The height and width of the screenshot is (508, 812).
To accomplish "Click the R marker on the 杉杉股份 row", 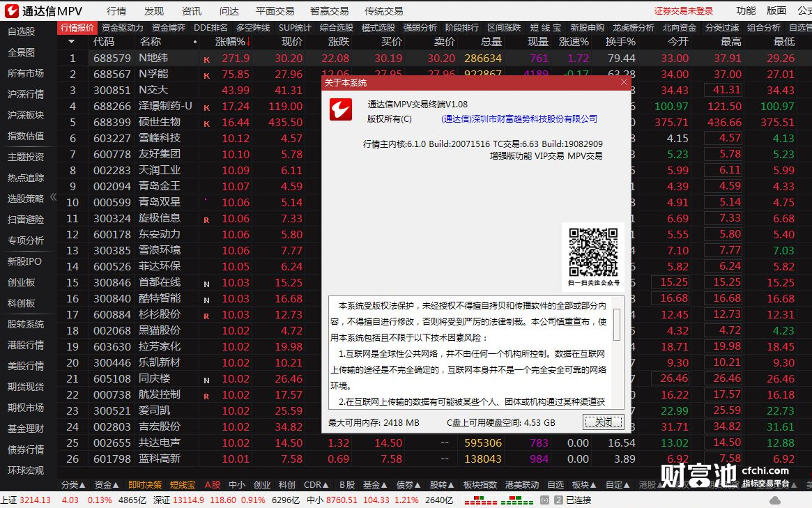I will [x=206, y=316].
